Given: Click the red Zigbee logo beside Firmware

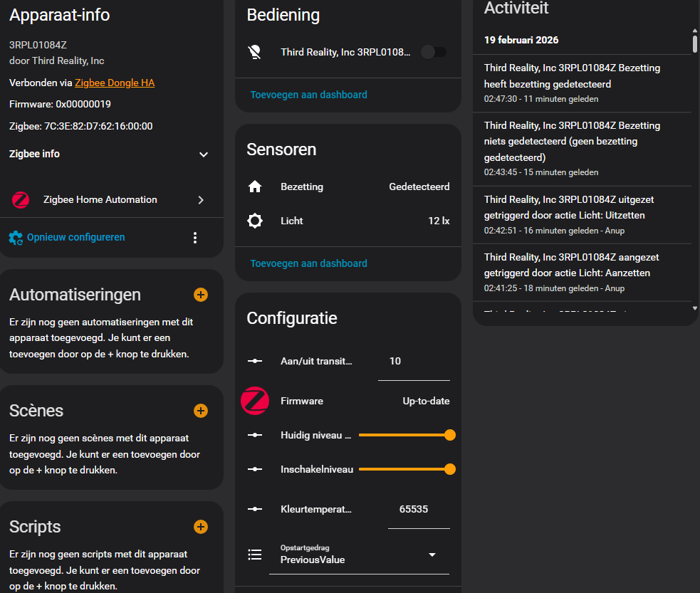Looking at the screenshot, I should pyautogui.click(x=255, y=401).
